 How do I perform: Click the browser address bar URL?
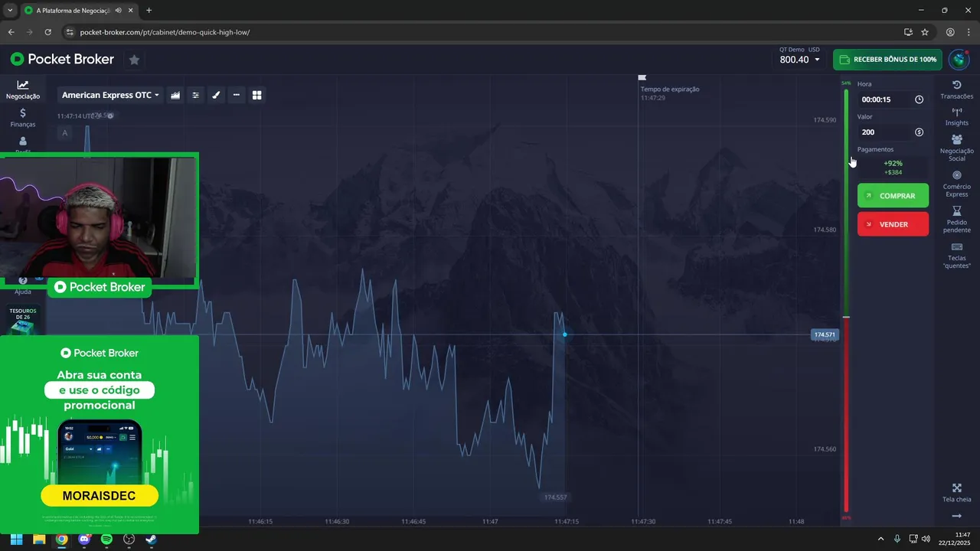coord(165,32)
